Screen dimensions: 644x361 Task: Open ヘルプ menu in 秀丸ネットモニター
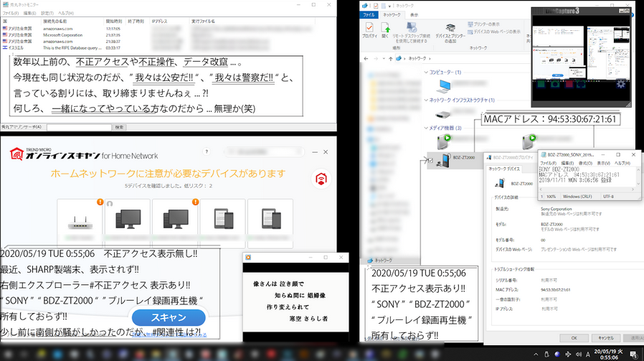[66, 13]
